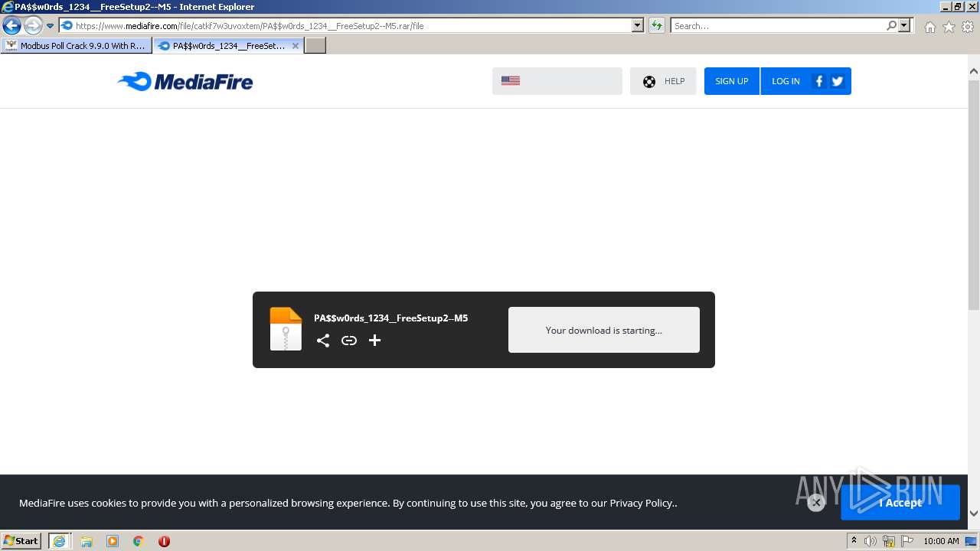Log in with Facebook icon
This screenshot has width=980, height=551.
point(819,81)
